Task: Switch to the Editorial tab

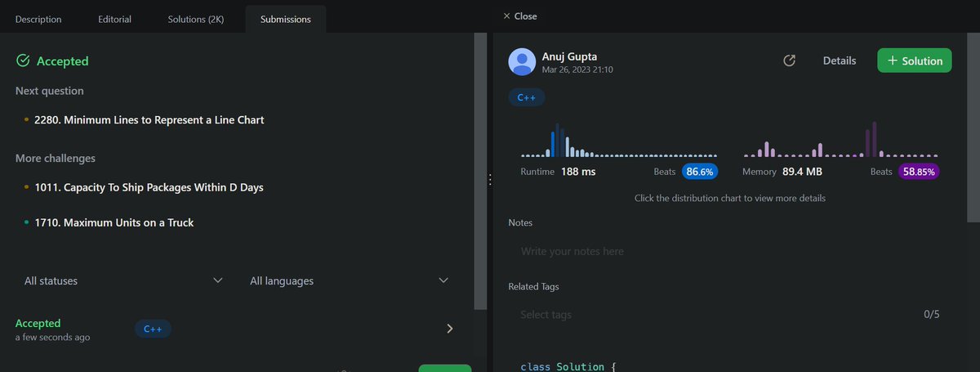Action: pos(114,19)
